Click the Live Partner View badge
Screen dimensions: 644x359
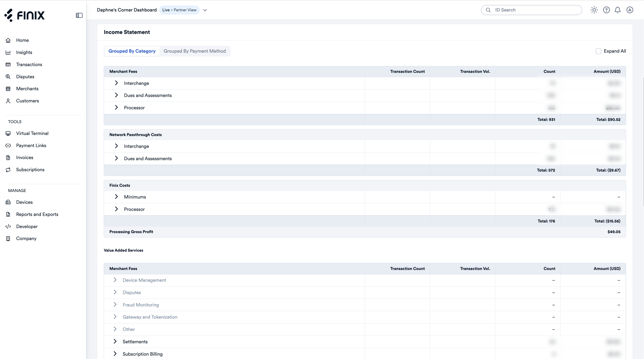(179, 10)
